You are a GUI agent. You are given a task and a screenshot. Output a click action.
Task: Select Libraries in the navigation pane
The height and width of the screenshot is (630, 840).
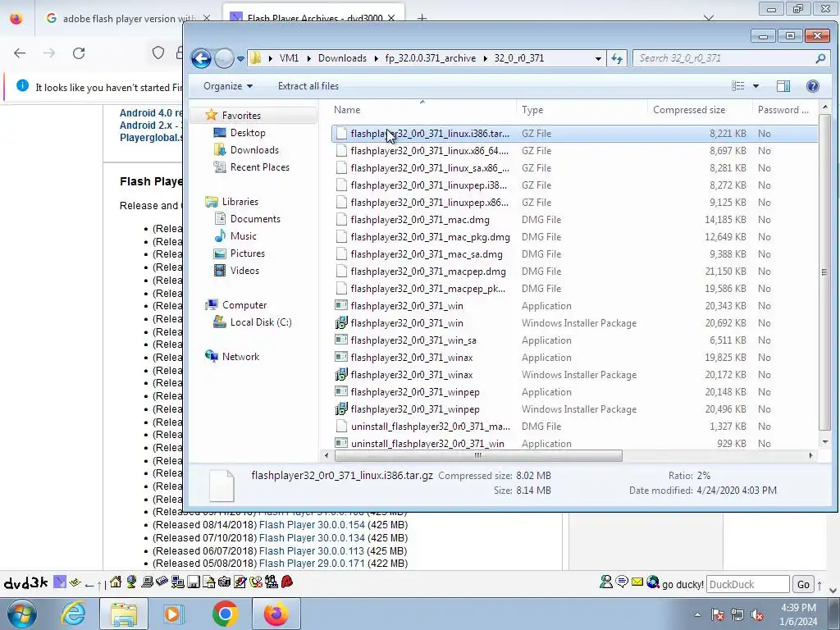pos(240,202)
